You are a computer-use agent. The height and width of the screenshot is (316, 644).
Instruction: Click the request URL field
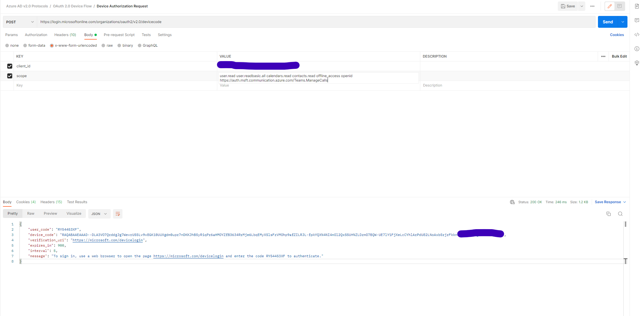[316, 22]
